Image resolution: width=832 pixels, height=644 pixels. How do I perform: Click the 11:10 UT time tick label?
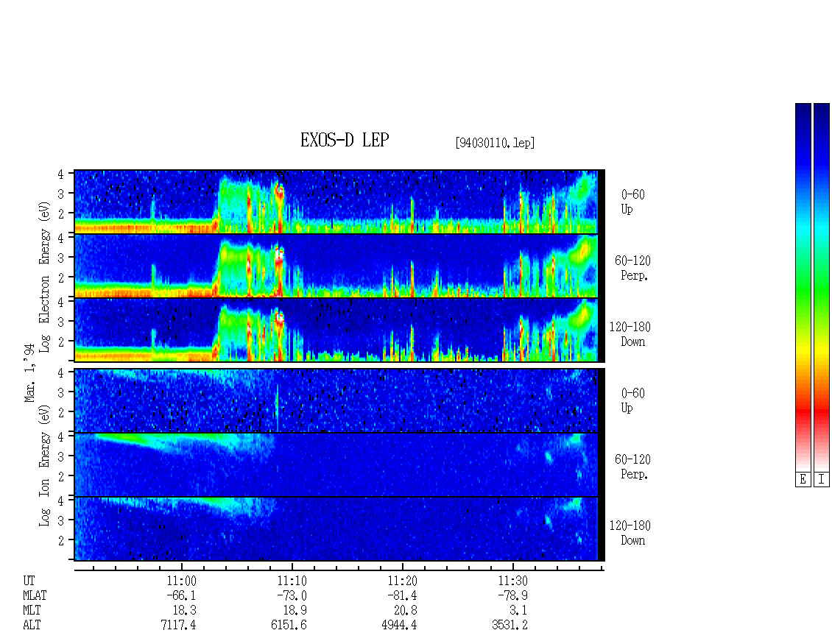(x=292, y=581)
